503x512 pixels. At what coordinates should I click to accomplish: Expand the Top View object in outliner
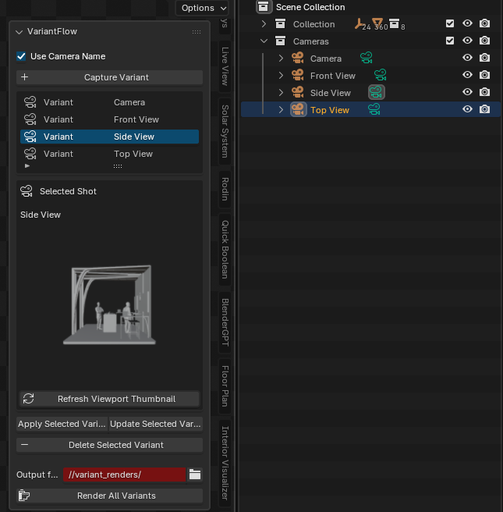pyautogui.click(x=281, y=110)
